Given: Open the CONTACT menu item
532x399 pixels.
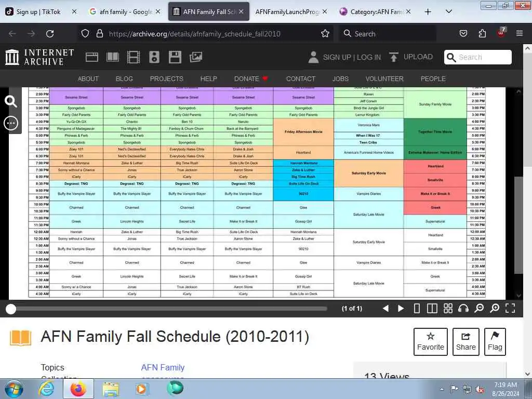Looking at the screenshot, I should [x=301, y=79].
